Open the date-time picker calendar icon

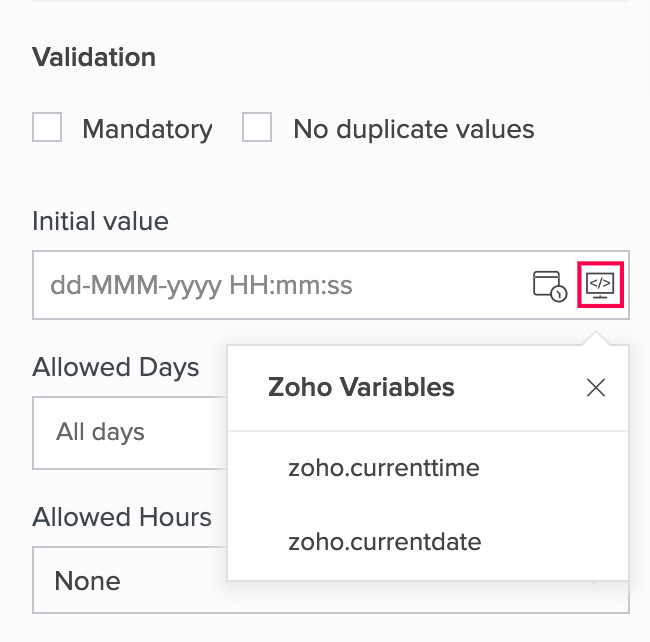coord(549,286)
